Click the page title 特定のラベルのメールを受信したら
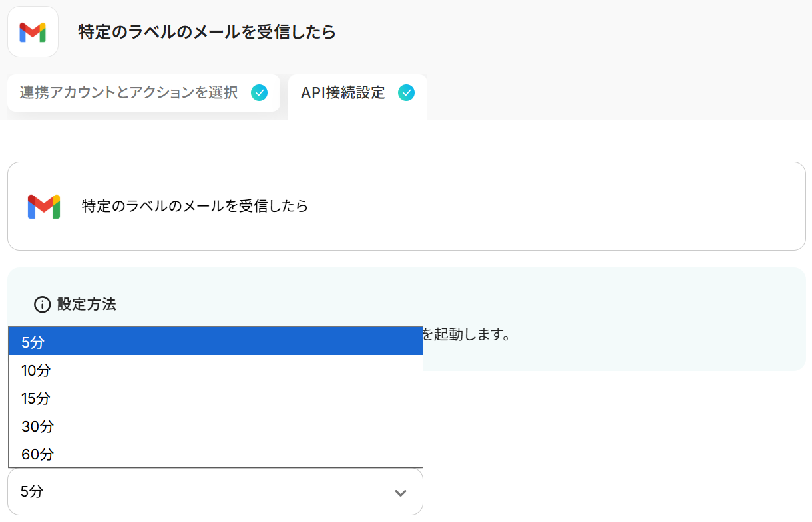The height and width of the screenshot is (522, 812). (x=206, y=32)
